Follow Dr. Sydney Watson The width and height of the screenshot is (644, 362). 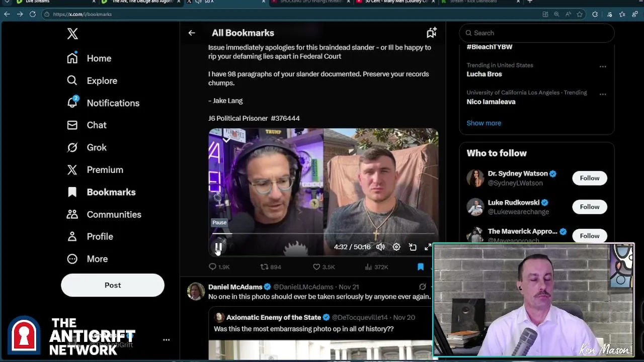tap(589, 178)
